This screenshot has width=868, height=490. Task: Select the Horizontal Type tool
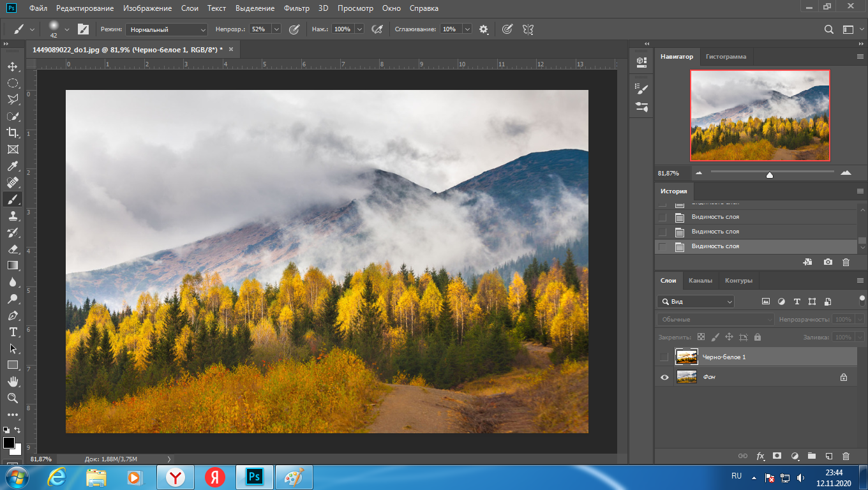coord(13,332)
